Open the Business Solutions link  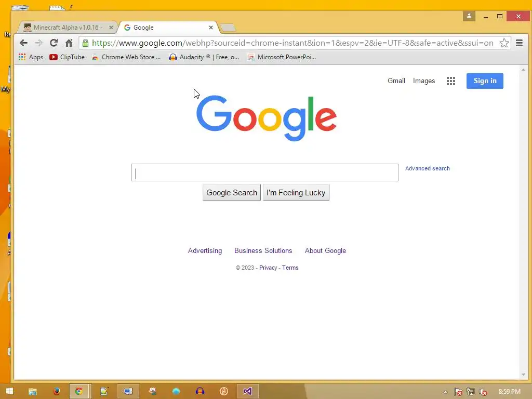click(x=263, y=250)
